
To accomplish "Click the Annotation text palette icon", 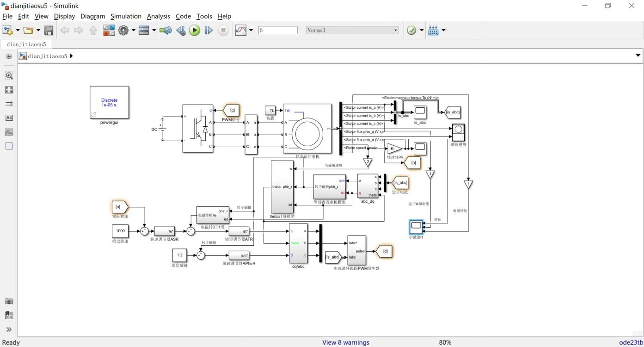I will pyautogui.click(x=9, y=118).
